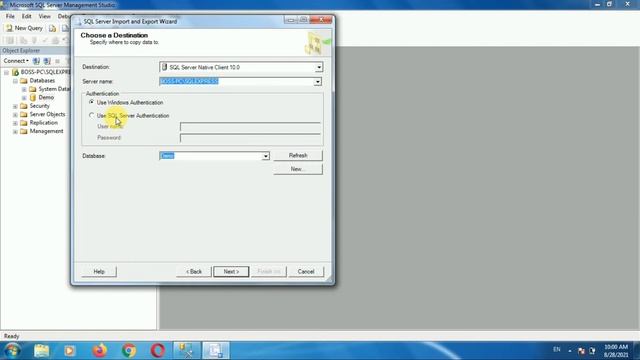Expand the Demo database node
The image size is (640, 360).
tap(24, 98)
